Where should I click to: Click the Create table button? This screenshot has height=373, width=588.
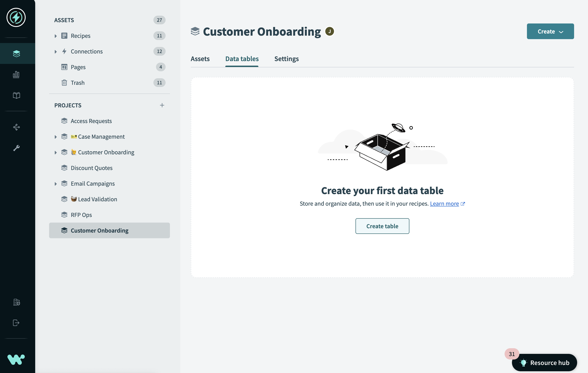pyautogui.click(x=382, y=226)
